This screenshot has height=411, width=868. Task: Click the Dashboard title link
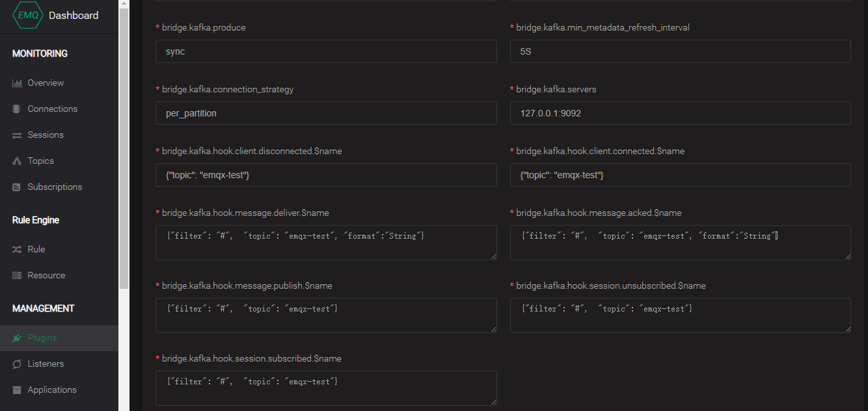(74, 15)
